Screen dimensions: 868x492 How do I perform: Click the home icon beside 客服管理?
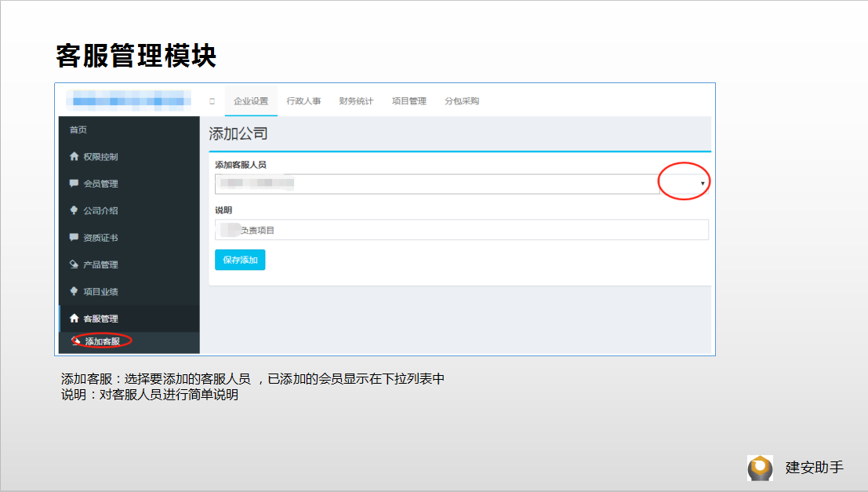point(74,318)
